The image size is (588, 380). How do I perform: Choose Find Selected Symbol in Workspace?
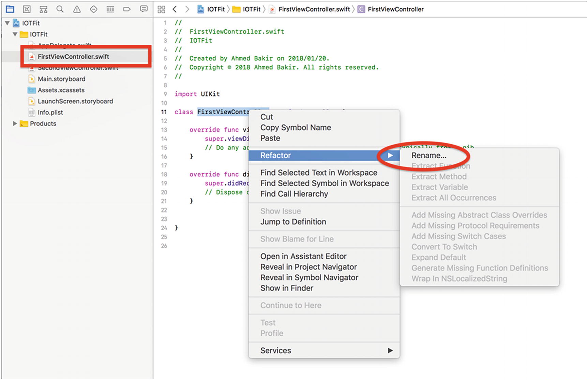pyautogui.click(x=325, y=183)
